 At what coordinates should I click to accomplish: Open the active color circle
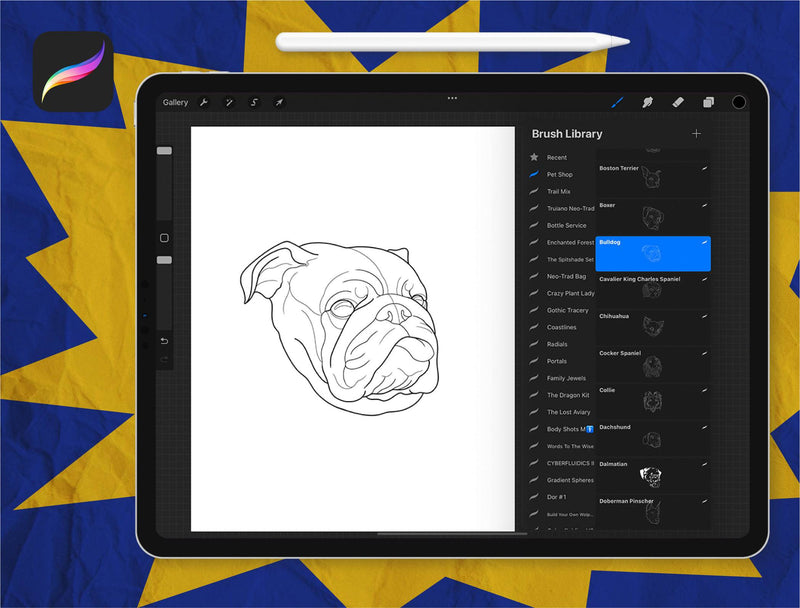click(739, 102)
